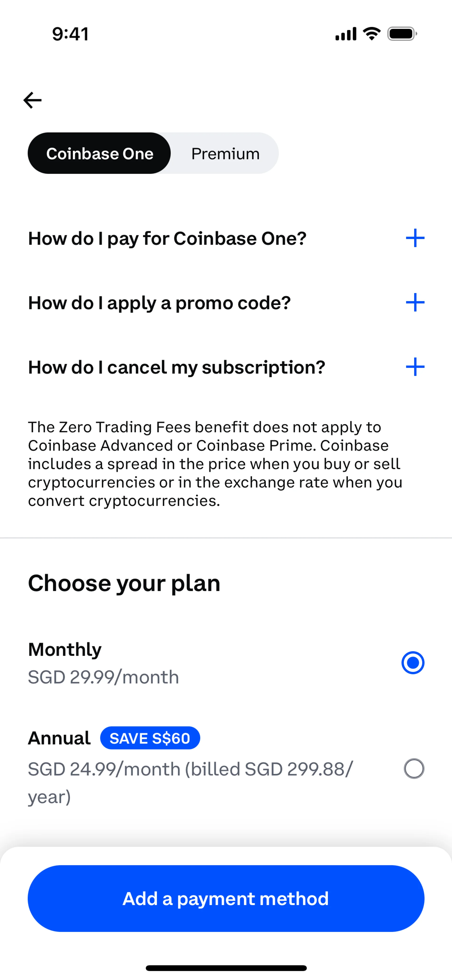Tap the 9:41 clock in status bar
This screenshot has height=980, width=452.
click(70, 34)
